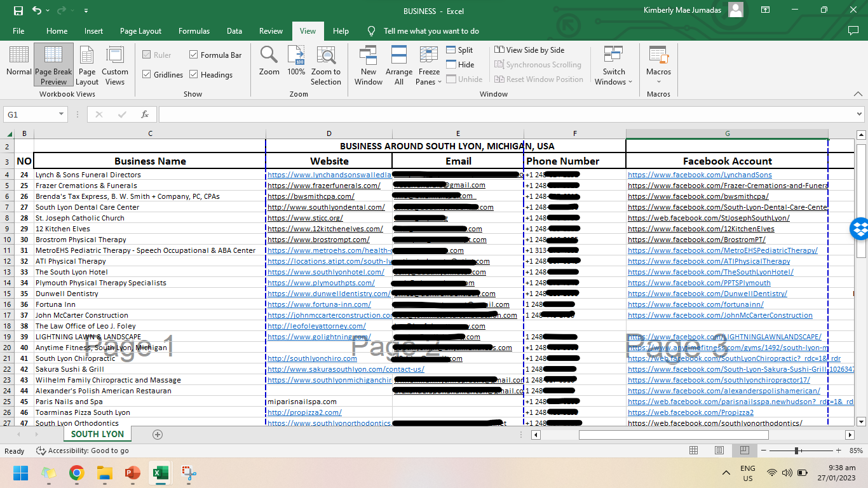
Task: Expand the Name Box dropdown
Action: [x=62, y=114]
